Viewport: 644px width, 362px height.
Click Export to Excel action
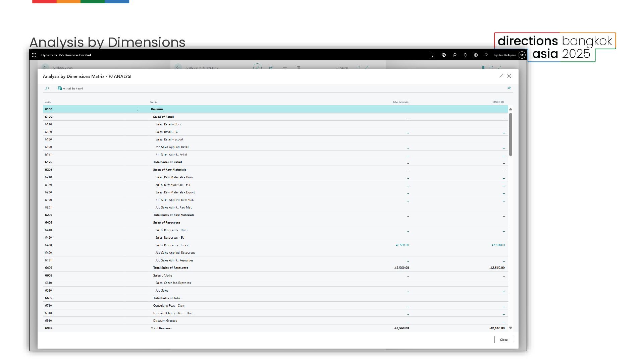pyautogui.click(x=70, y=88)
